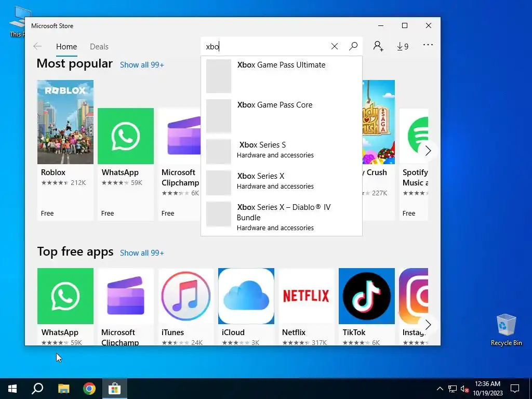Show all Top free apps
The width and height of the screenshot is (532, 399).
coord(142,253)
